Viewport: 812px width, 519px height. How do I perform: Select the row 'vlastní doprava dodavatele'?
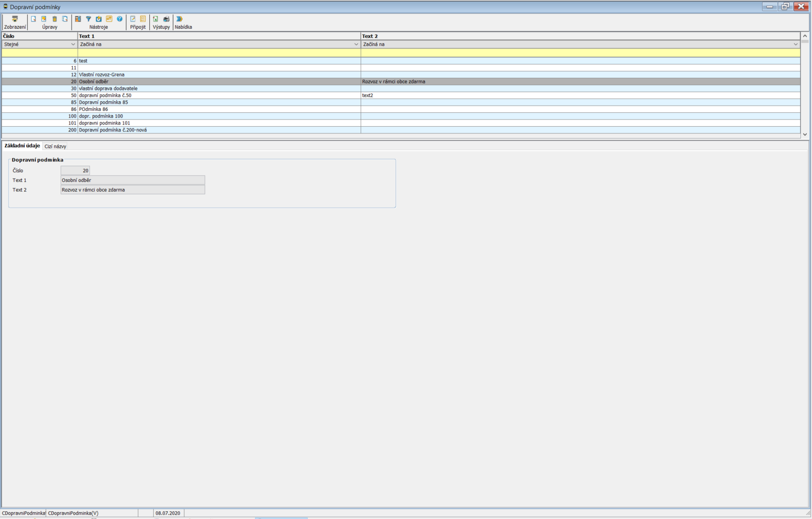108,88
